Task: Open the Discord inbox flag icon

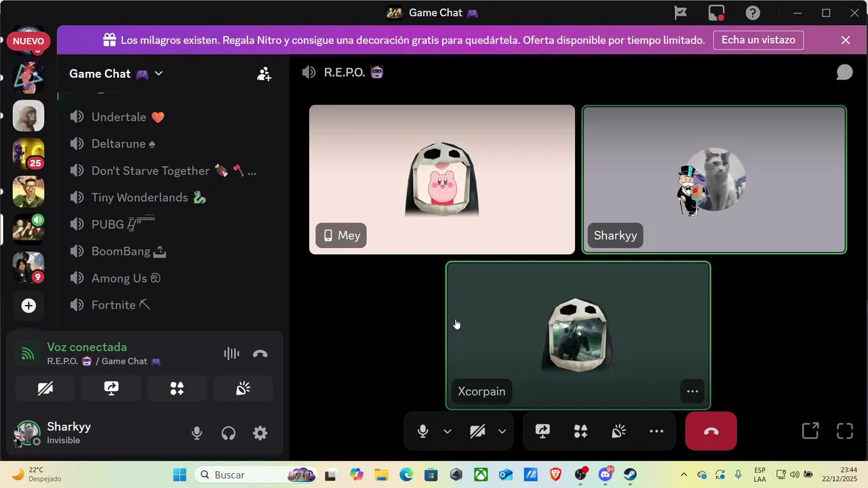Action: click(681, 13)
